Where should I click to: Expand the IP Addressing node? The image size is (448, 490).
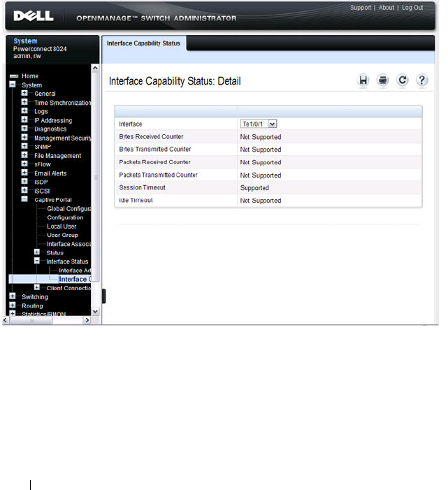tap(24, 120)
